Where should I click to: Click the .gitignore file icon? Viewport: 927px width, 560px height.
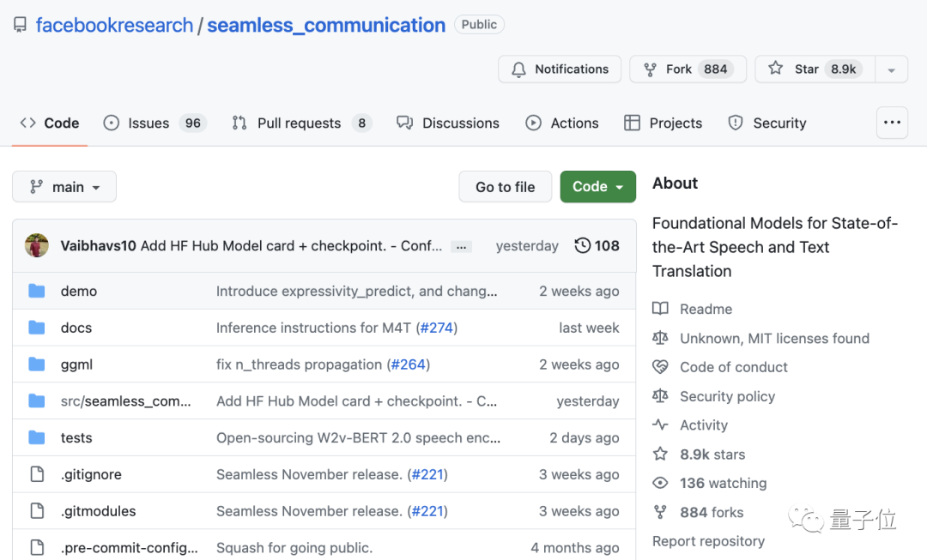(36, 474)
